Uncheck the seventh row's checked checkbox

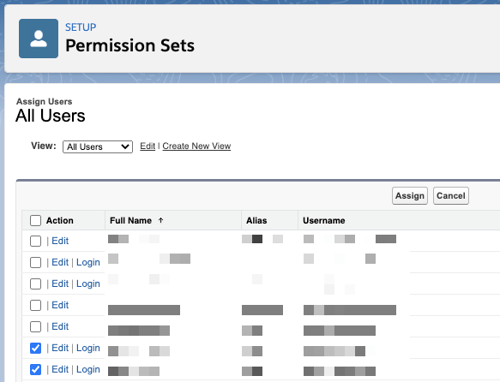[x=35, y=369]
